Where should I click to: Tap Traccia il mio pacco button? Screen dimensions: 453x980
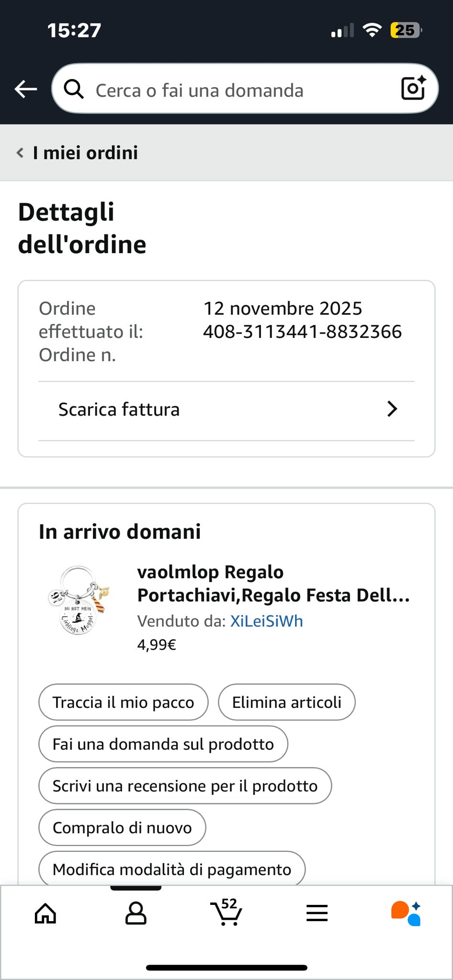(x=124, y=702)
